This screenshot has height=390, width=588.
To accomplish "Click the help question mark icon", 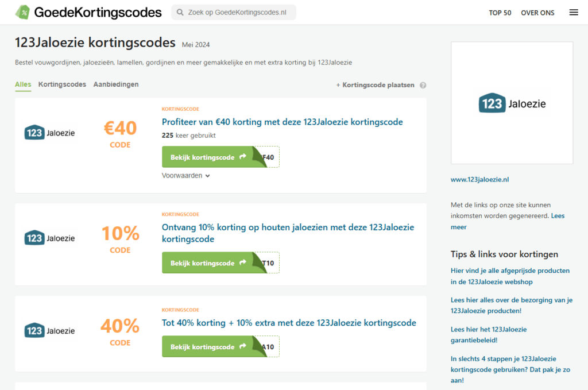I will point(423,85).
